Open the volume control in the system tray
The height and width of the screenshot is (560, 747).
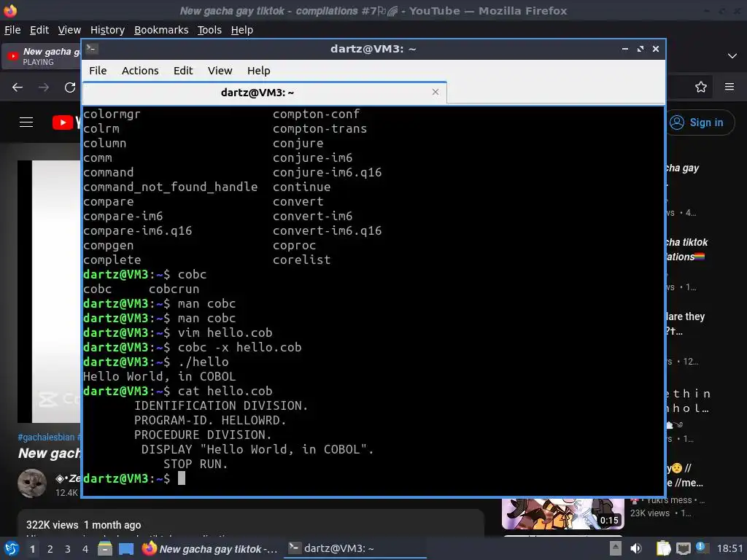636,548
